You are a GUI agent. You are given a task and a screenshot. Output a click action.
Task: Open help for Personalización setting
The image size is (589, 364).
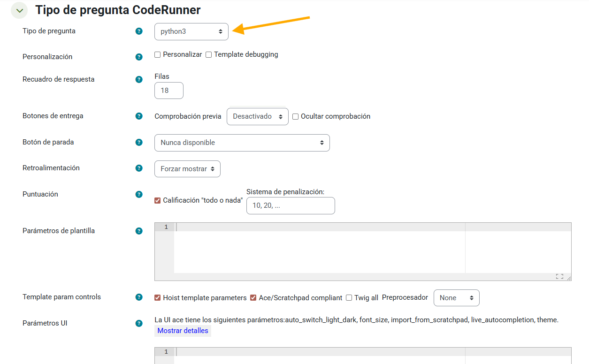pyautogui.click(x=139, y=57)
